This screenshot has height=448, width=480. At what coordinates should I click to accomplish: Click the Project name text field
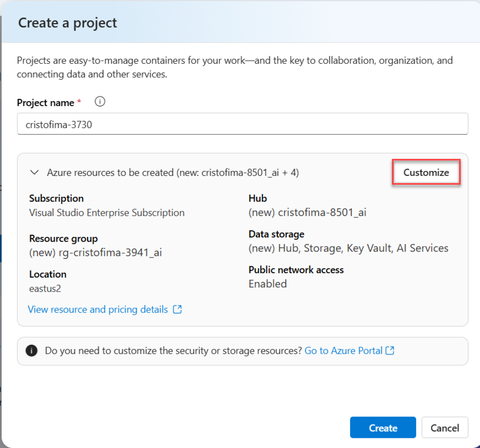point(243,124)
